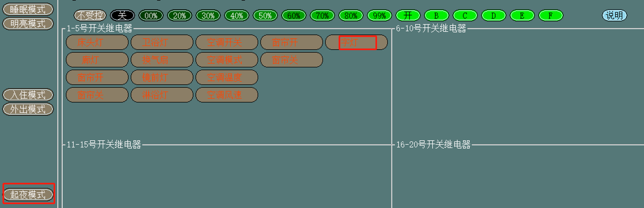
Task: Select the black 关 state pill
Action: pos(122,16)
